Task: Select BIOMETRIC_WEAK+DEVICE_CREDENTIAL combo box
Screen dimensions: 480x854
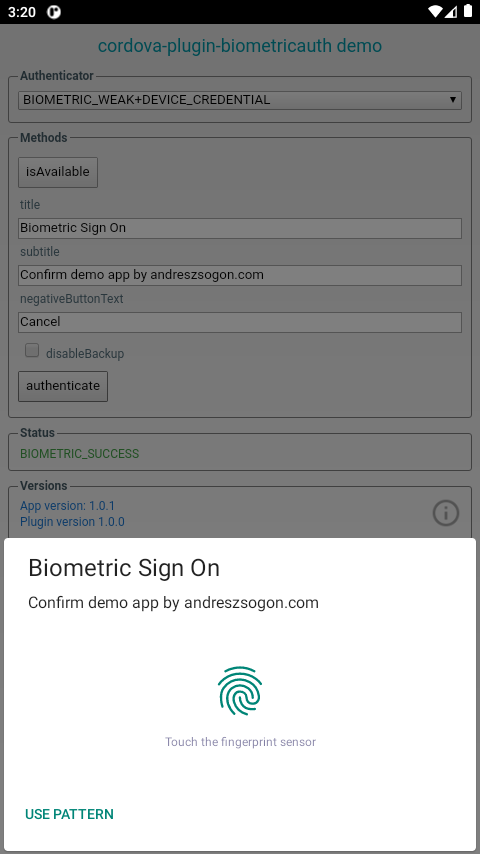Action: [240, 100]
